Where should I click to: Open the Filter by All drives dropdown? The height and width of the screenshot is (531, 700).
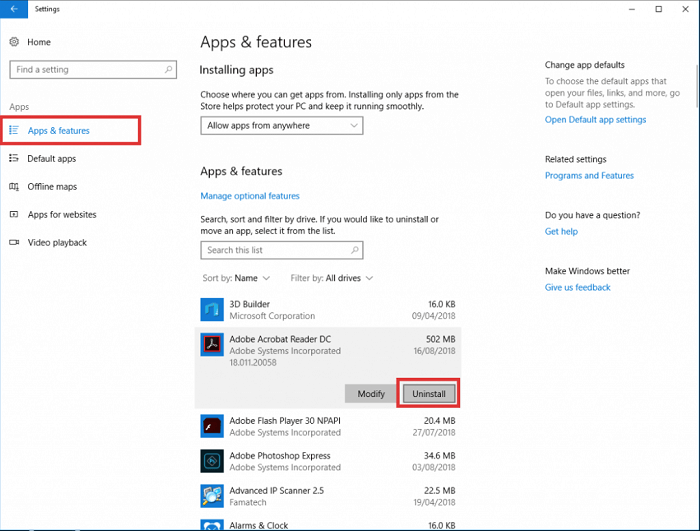332,278
